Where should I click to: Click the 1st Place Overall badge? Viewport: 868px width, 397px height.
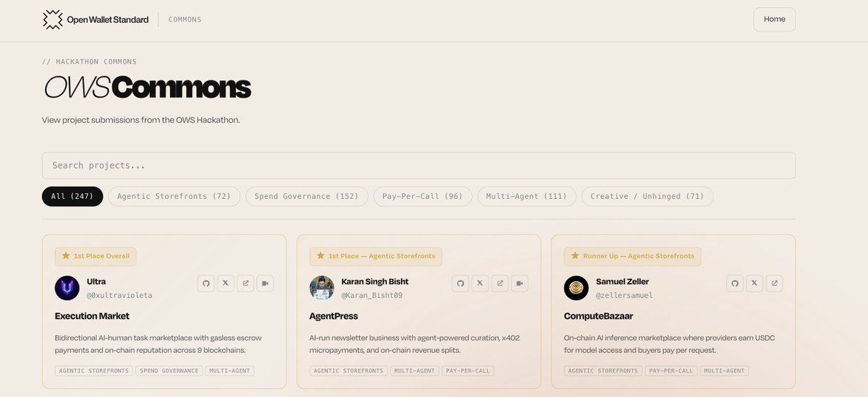[96, 256]
